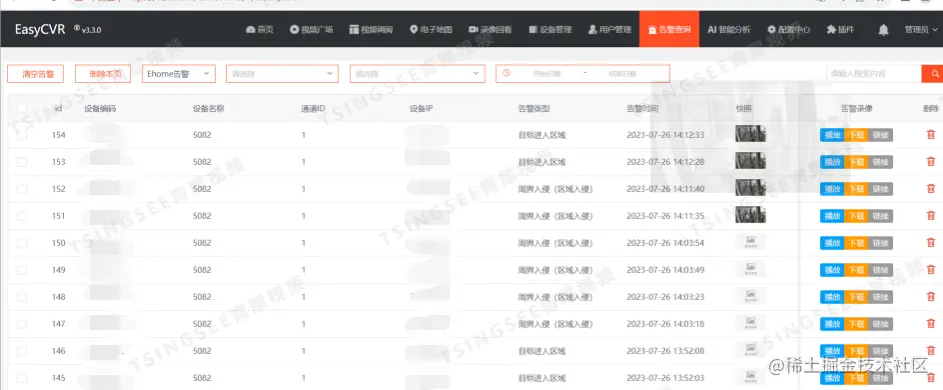Screen dimensions: 943x390
Task: Select the checkbox for record 149
Action: 22,270
